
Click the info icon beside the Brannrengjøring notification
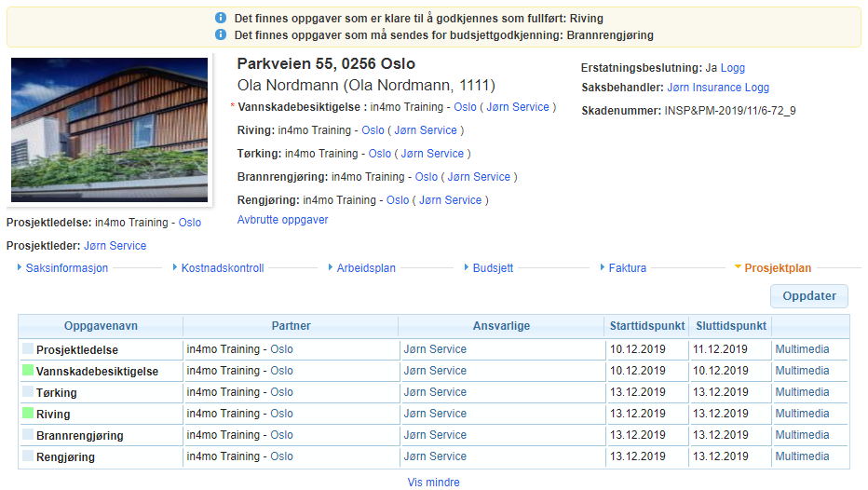[x=221, y=35]
